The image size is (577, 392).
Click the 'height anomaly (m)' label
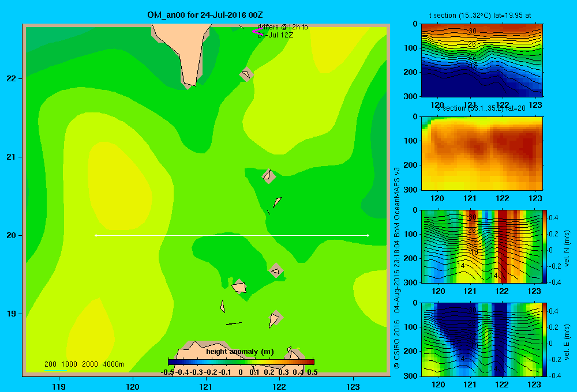point(240,352)
